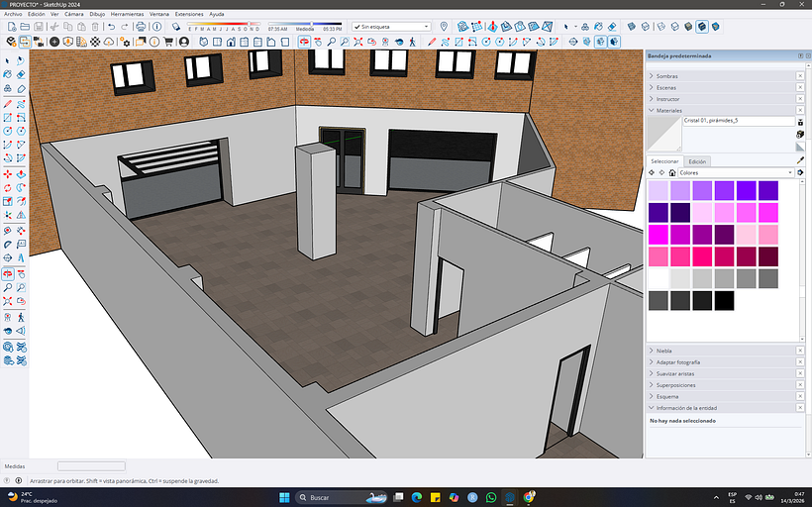
Task: Pick the black color swatch
Action: coord(725,300)
